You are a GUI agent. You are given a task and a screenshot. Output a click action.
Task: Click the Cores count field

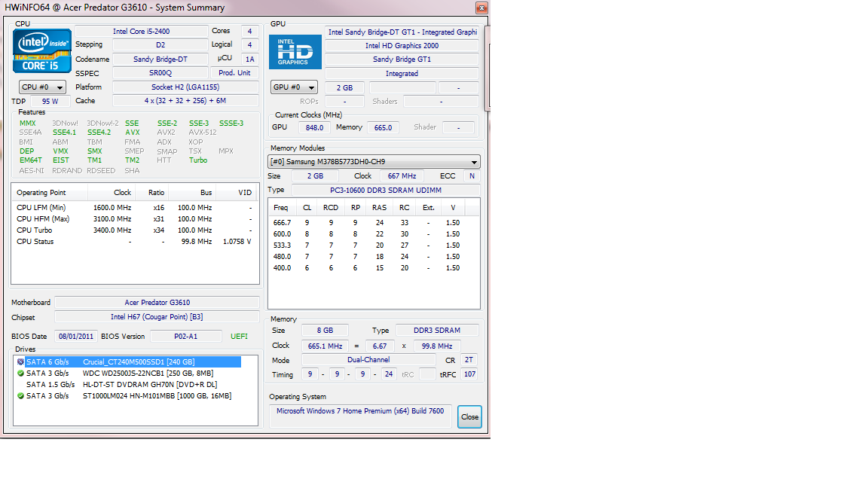tap(249, 32)
